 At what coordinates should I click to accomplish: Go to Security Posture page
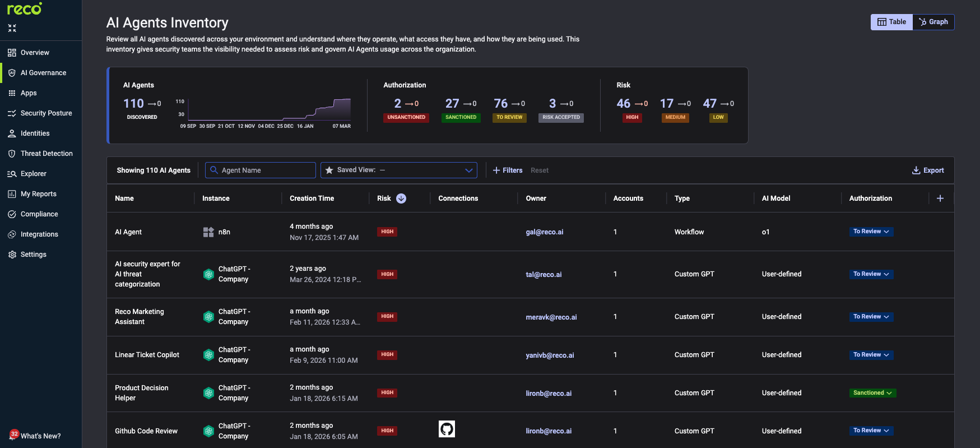click(46, 113)
